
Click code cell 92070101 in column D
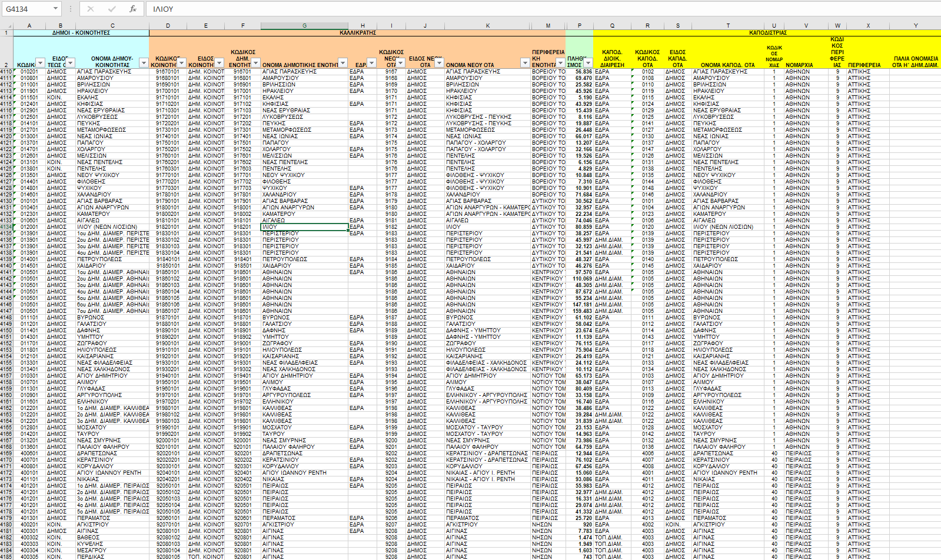pos(168,524)
